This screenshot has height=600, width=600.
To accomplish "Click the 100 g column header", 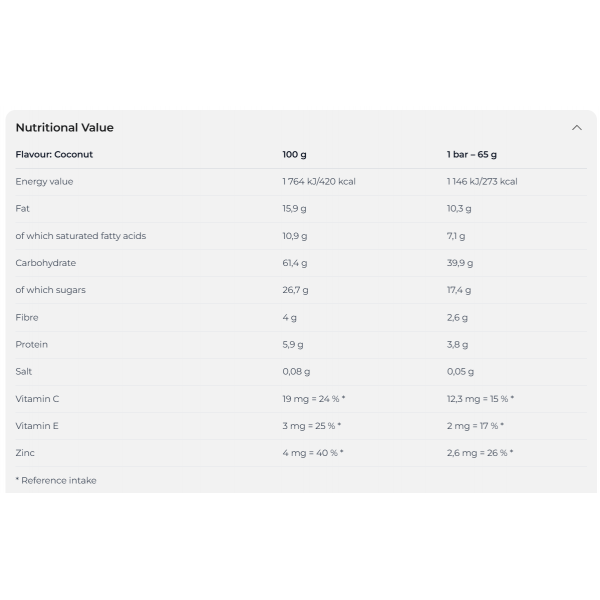I will (x=294, y=155).
